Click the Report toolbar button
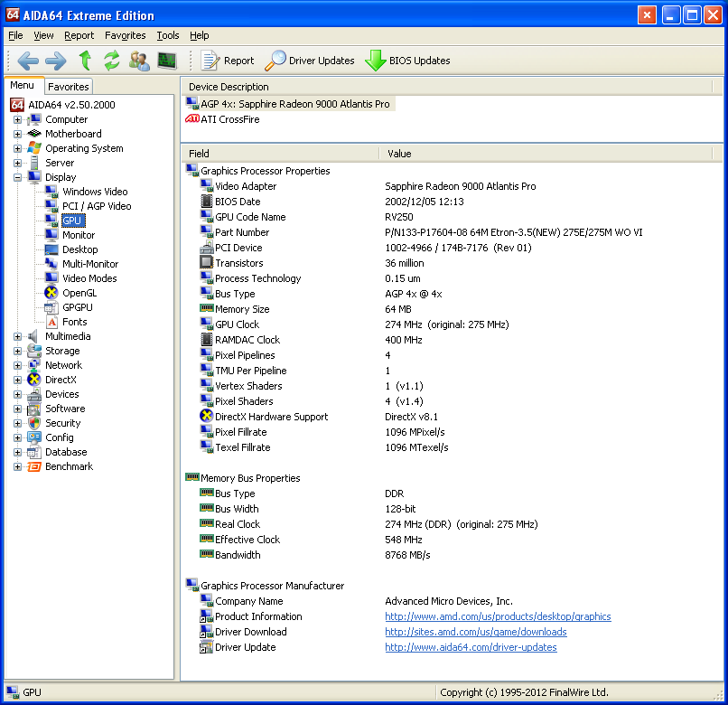Image resolution: width=728 pixels, height=705 pixels. tap(228, 61)
